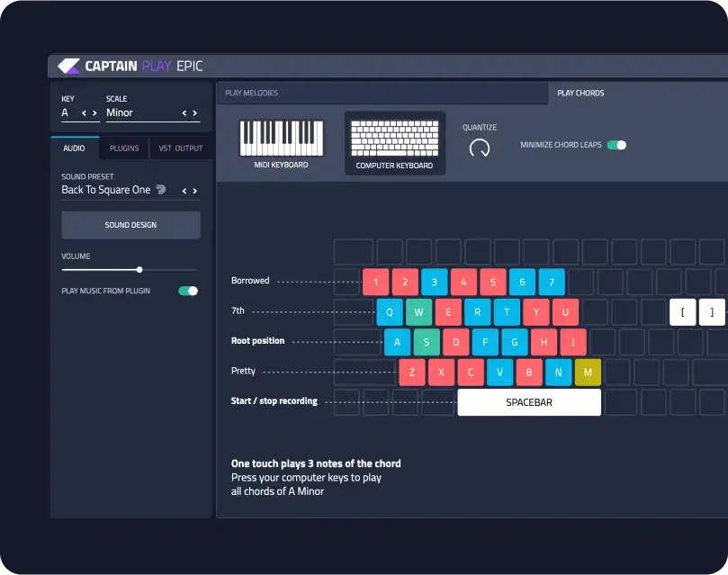Disable Play Music From Plugin toggle
The image size is (728, 575).
click(x=188, y=291)
